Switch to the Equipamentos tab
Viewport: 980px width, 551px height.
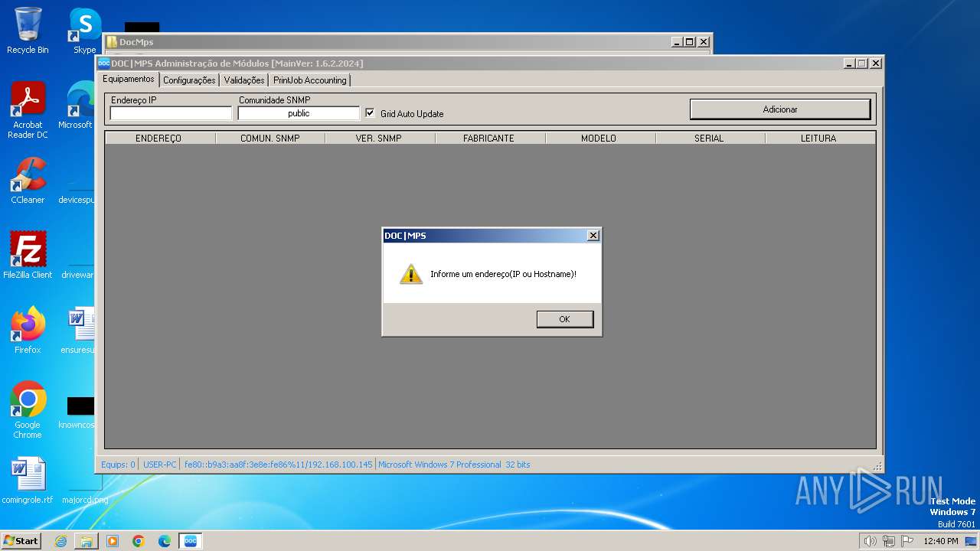(129, 79)
